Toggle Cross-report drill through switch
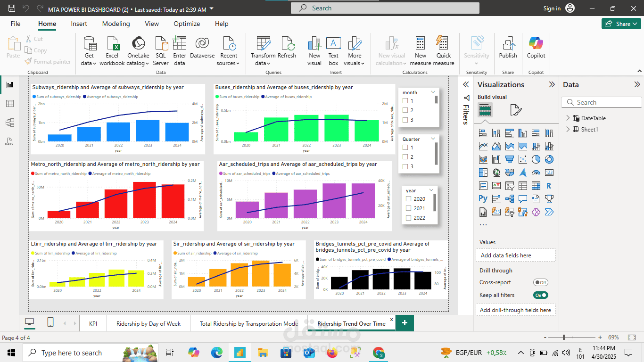The image size is (644, 362). click(x=540, y=282)
